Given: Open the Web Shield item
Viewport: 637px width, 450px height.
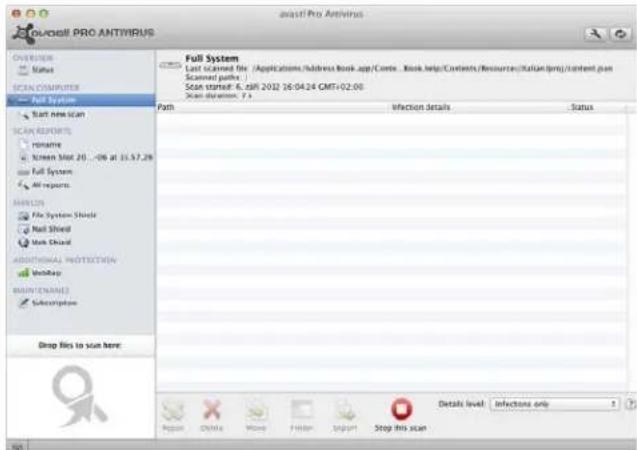Looking at the screenshot, I should (x=51, y=242).
